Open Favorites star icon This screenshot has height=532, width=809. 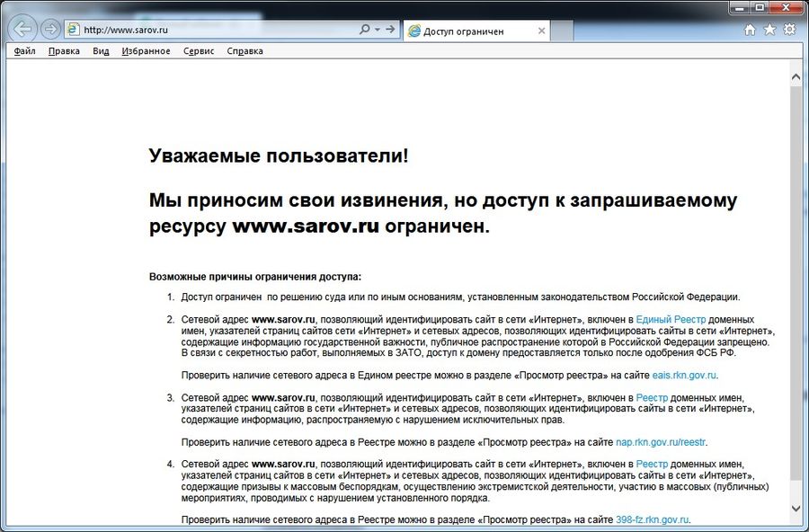tap(769, 30)
